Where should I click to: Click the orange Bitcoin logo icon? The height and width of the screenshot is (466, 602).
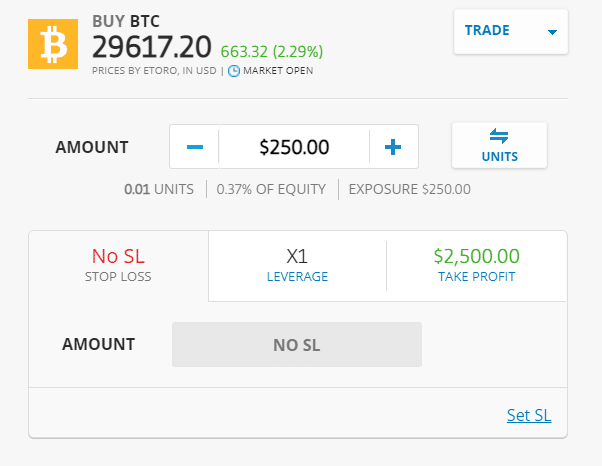click(52, 43)
